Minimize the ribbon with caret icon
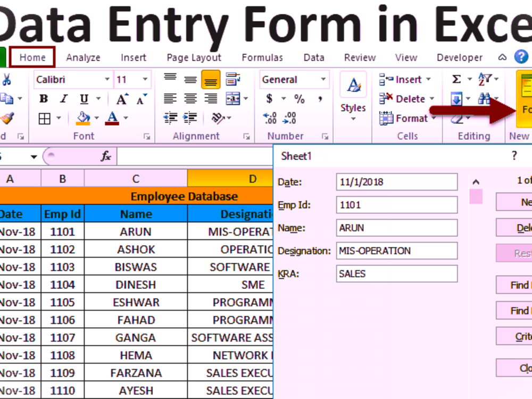Image resolution: width=532 pixels, height=399 pixels. [x=503, y=57]
